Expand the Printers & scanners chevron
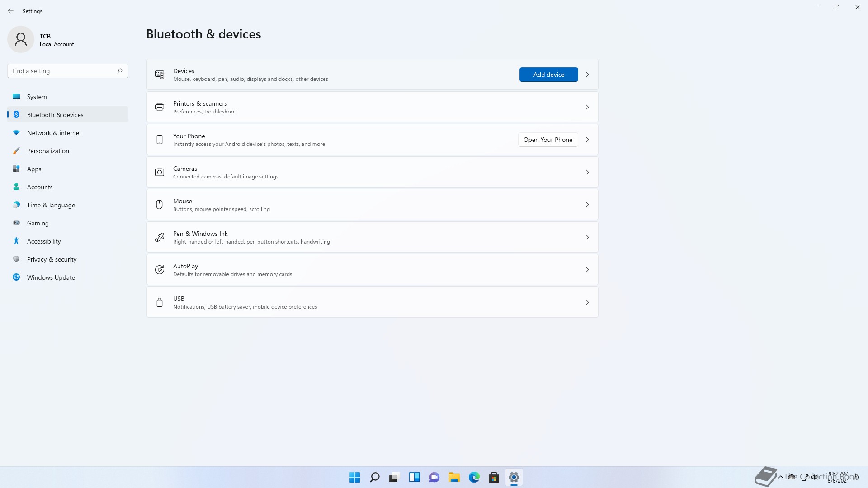868x488 pixels. [x=587, y=107]
